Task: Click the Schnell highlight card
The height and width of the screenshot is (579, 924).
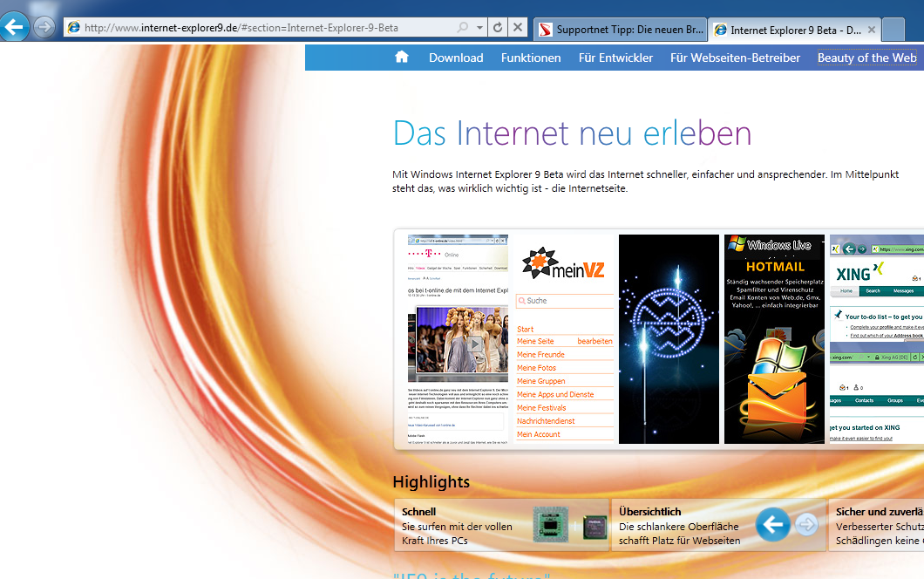Action: tap(501, 525)
